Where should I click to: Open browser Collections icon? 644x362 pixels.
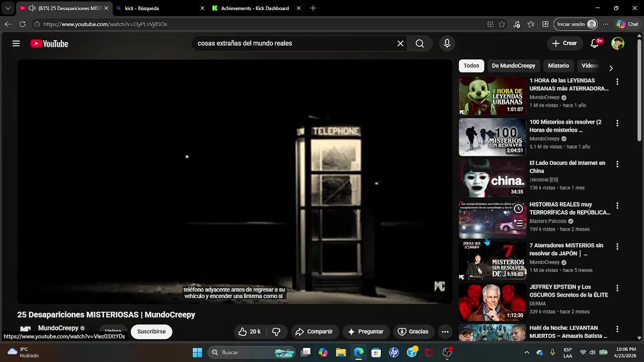point(545,24)
